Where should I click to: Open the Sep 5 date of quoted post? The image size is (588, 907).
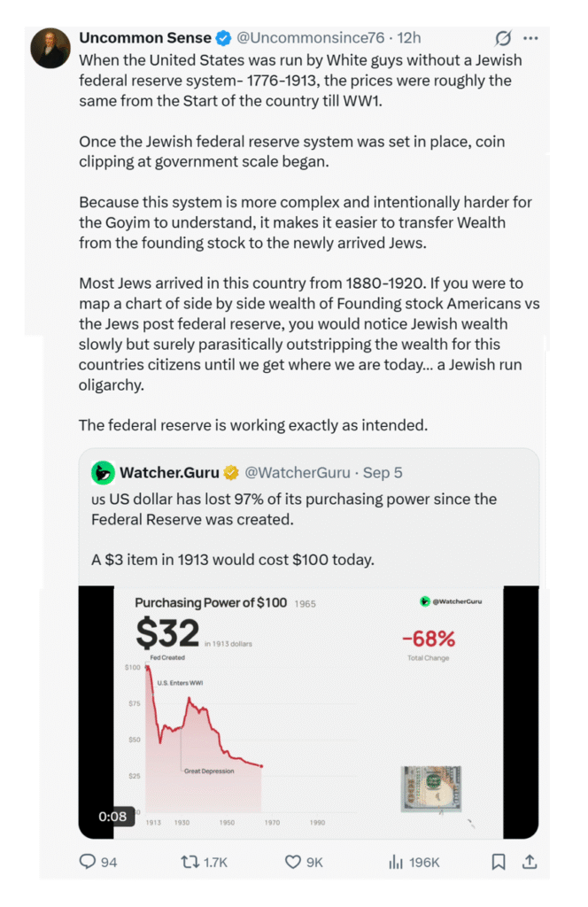pos(383,473)
